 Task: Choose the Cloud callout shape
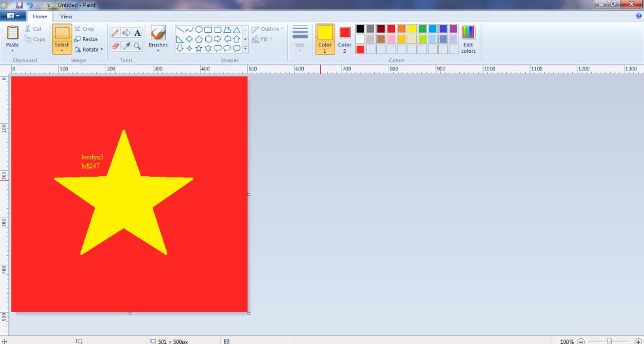(x=236, y=48)
